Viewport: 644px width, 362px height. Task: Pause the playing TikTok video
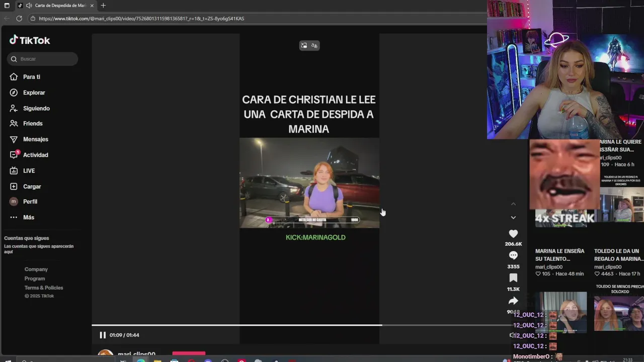pos(103,335)
